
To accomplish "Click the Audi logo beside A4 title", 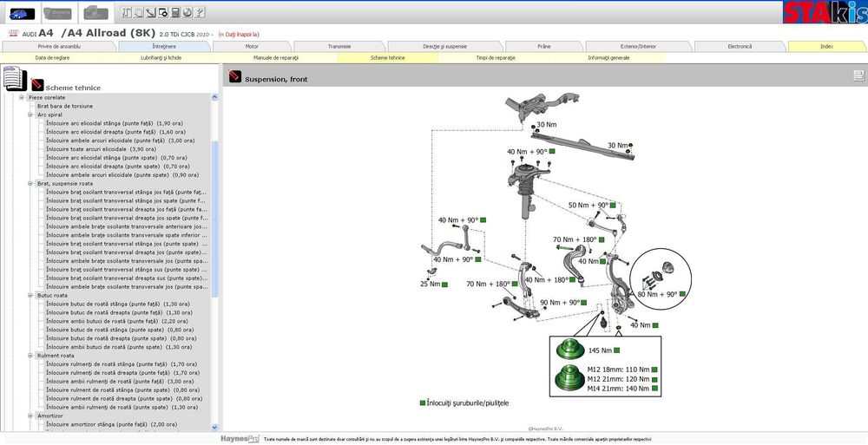I will click(x=15, y=33).
